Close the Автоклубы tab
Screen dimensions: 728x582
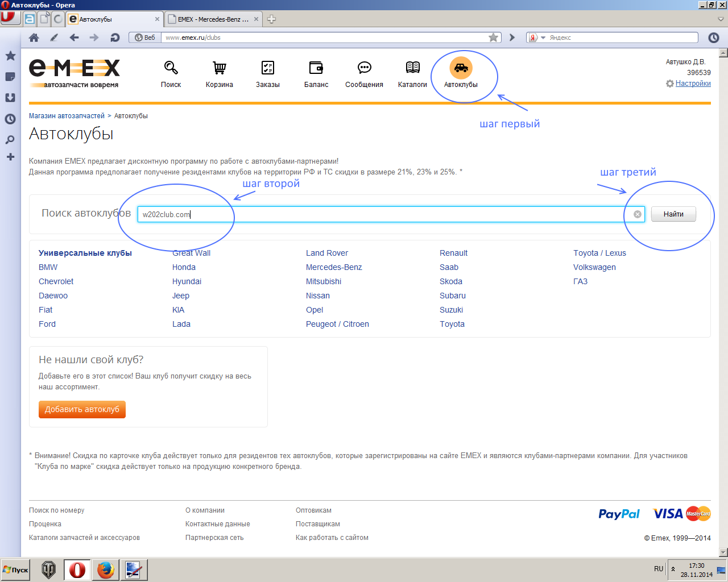(x=158, y=19)
